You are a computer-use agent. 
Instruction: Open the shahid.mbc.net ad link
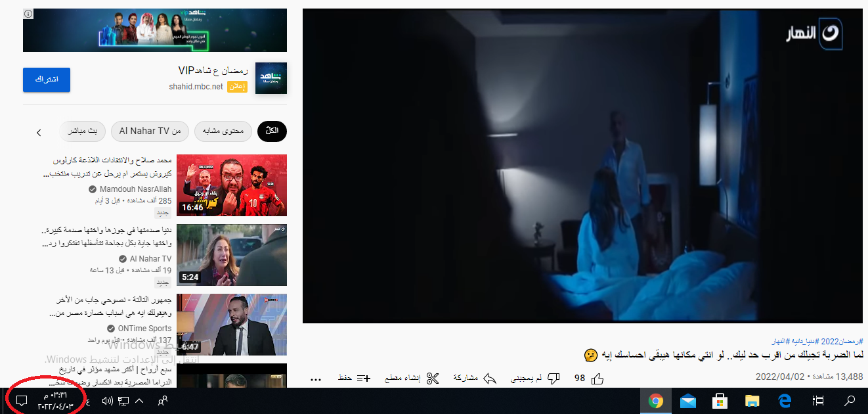196,87
